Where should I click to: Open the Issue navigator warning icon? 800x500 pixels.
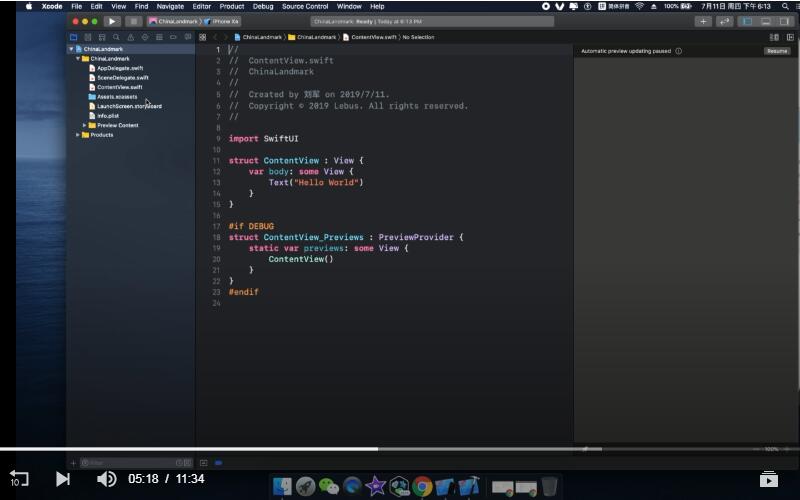click(x=129, y=37)
